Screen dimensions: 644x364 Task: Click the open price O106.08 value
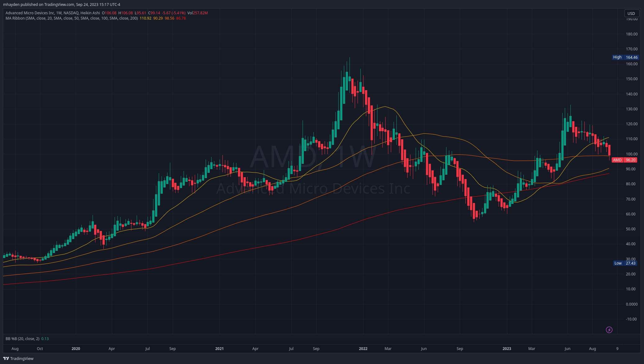(109, 13)
